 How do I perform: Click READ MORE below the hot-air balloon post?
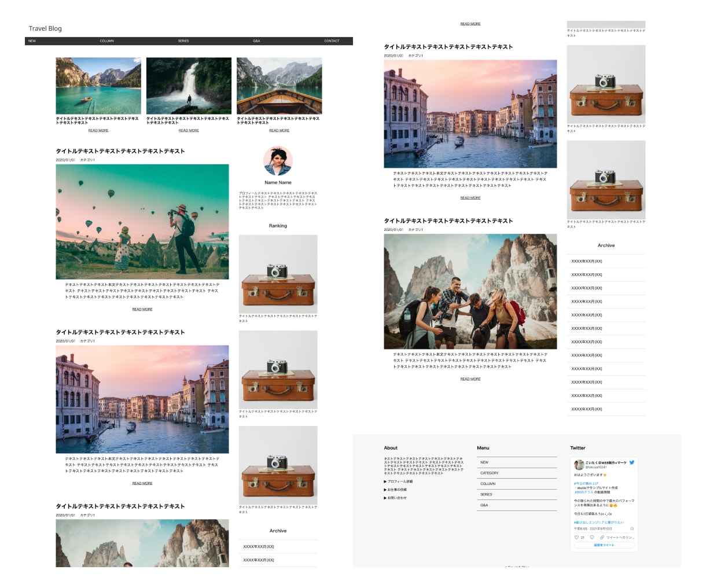coord(142,309)
